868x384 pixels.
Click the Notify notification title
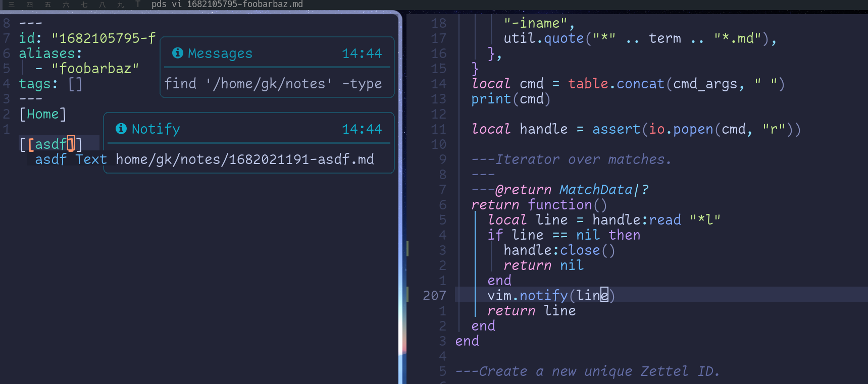pos(156,129)
